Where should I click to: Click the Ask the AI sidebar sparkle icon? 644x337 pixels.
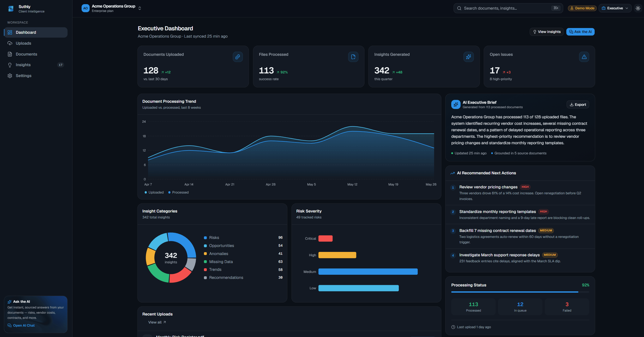(10, 302)
